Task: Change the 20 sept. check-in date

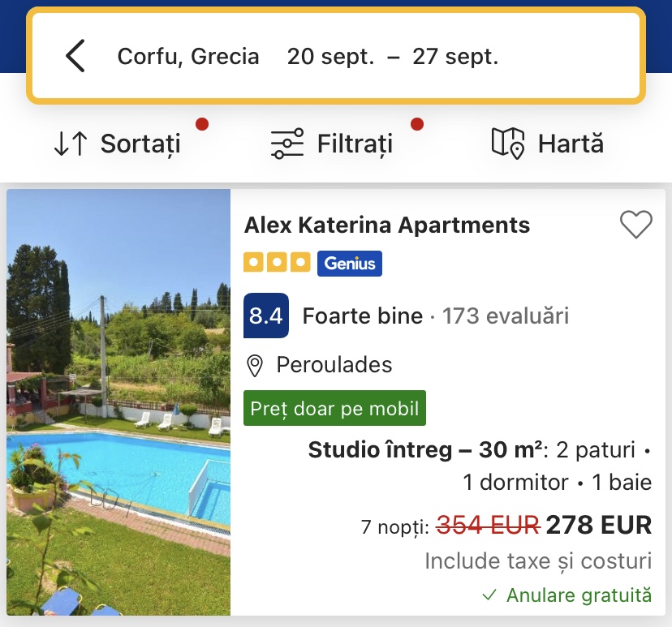Action: [x=330, y=57]
